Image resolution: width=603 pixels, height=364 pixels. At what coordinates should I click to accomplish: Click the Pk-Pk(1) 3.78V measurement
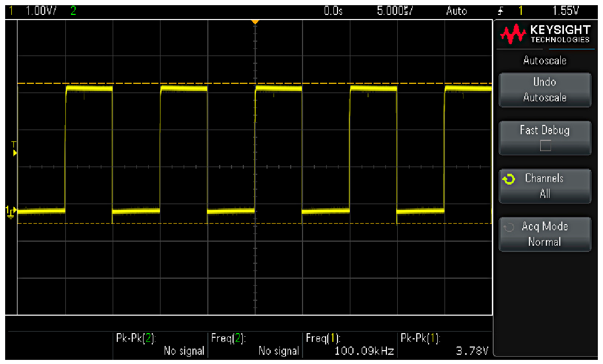pos(445,344)
